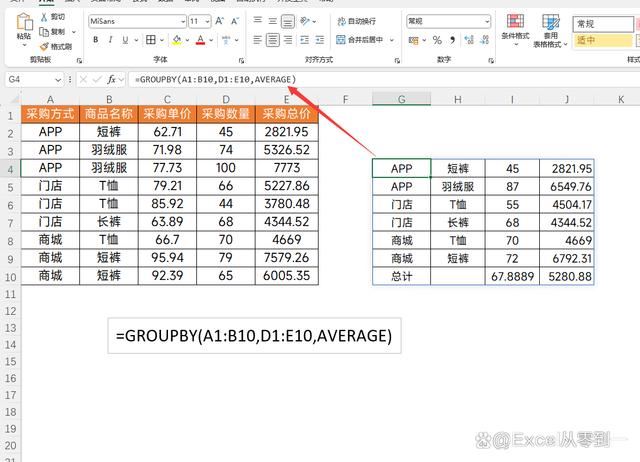Select column C header
640x462 pixels.
(x=167, y=99)
